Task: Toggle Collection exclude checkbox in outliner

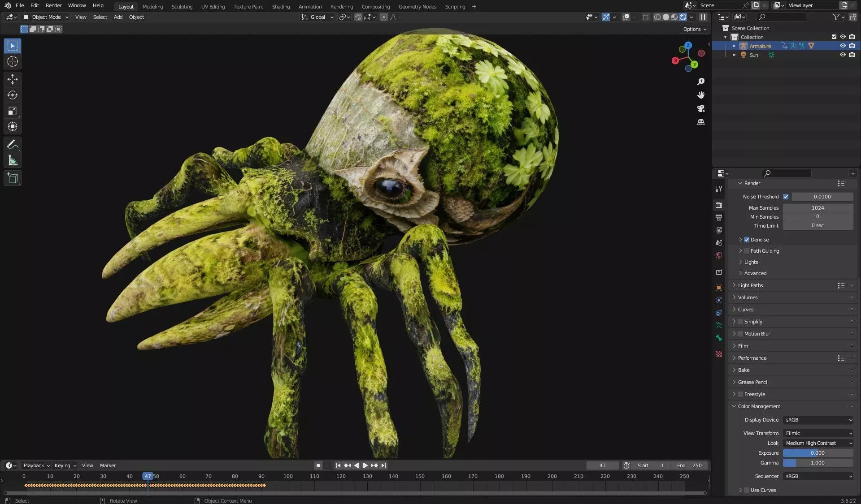Action: [x=834, y=37]
